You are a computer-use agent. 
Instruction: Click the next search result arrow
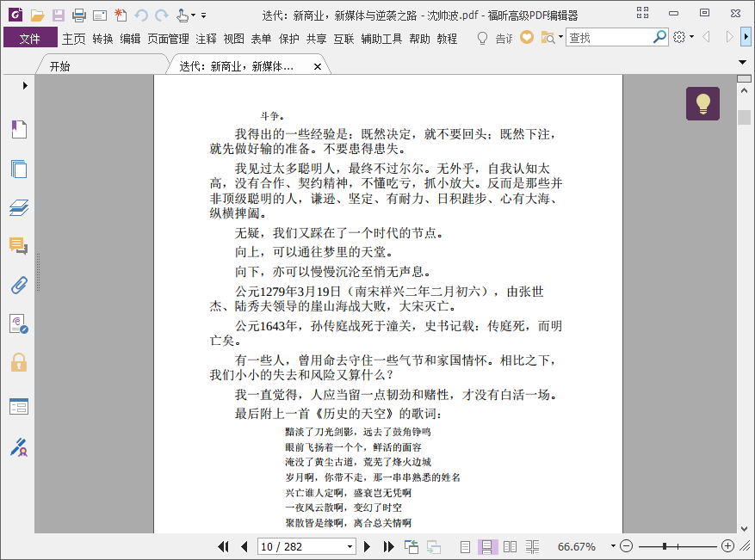pyautogui.click(x=729, y=37)
